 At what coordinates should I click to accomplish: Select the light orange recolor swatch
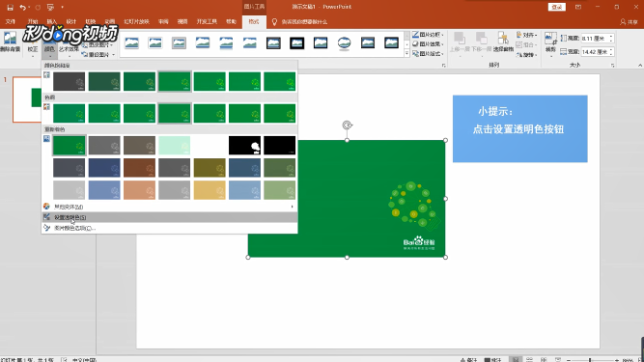point(140,190)
